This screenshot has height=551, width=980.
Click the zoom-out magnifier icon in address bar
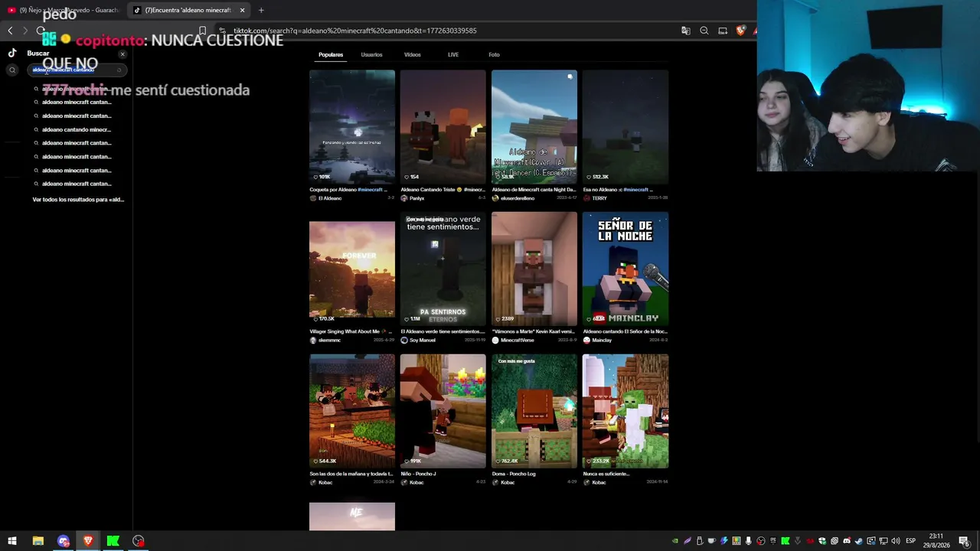coord(704,31)
